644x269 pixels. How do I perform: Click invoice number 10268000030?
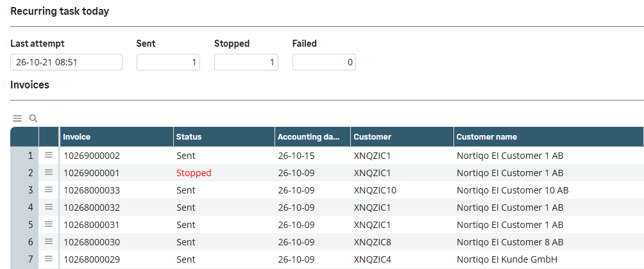(92, 242)
